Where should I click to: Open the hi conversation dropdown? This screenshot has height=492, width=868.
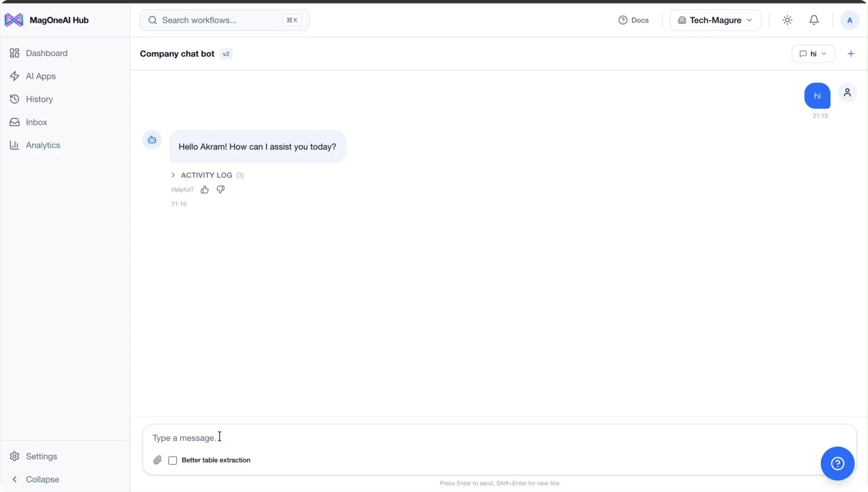tap(813, 54)
